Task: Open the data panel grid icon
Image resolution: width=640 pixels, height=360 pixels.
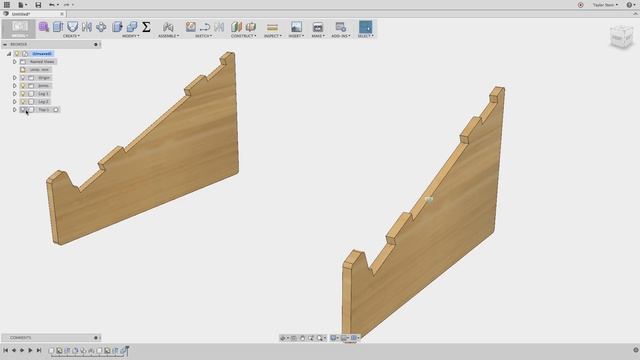Action: [7, 5]
